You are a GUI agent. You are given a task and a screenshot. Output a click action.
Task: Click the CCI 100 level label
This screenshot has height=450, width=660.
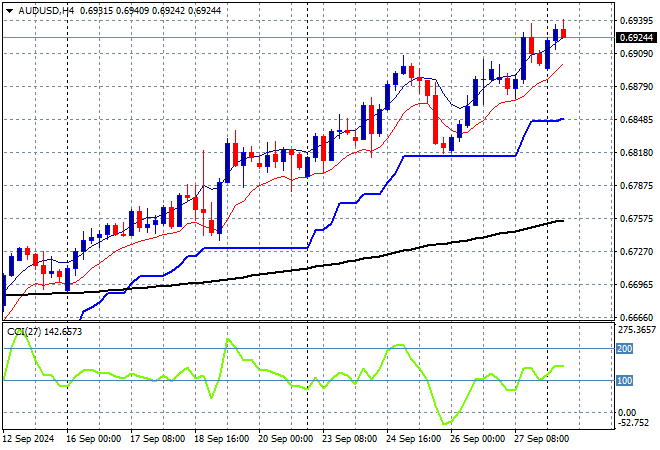(625, 381)
